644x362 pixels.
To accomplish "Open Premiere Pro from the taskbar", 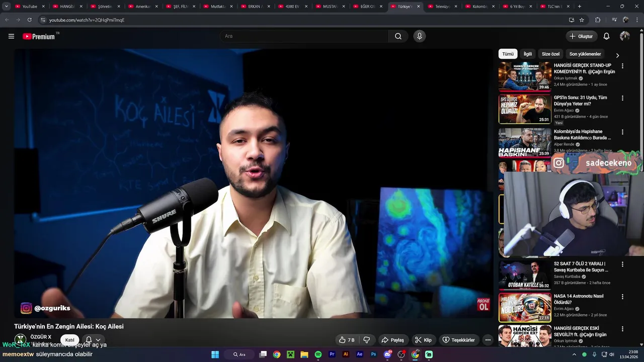I will point(332,354).
